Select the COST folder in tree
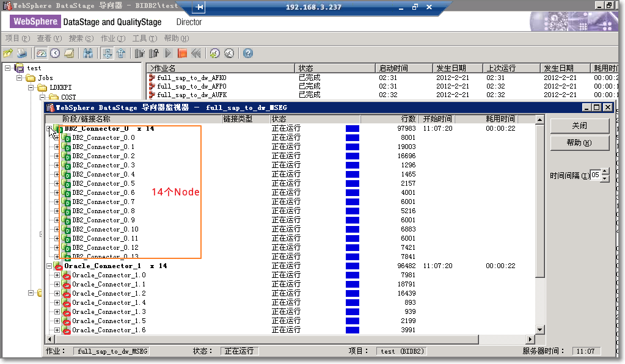Image resolution: width=625 pixels, height=364 pixels. point(68,97)
